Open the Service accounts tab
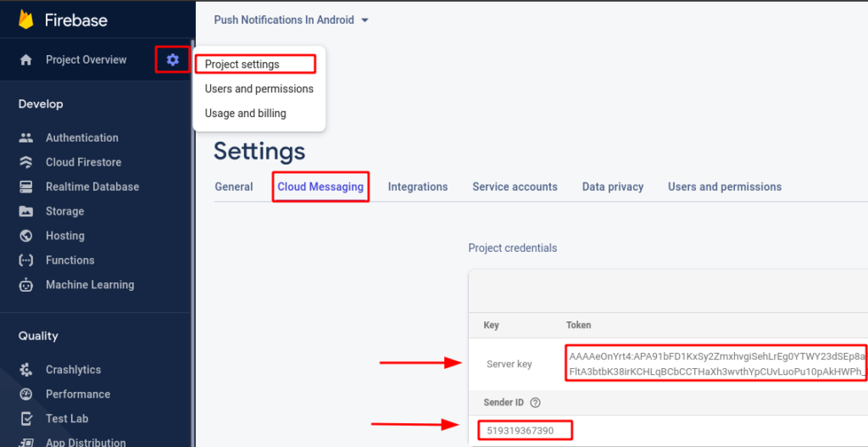 pos(515,187)
